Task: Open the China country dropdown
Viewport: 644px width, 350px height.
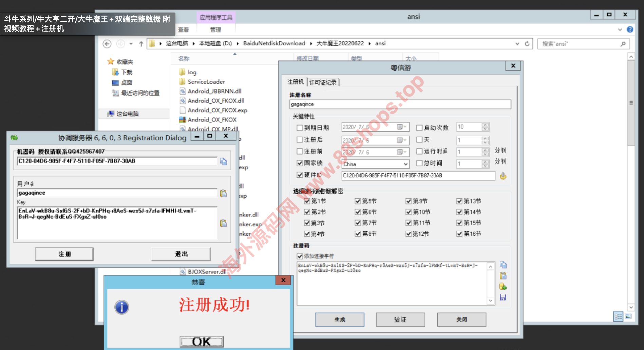Action: 405,164
